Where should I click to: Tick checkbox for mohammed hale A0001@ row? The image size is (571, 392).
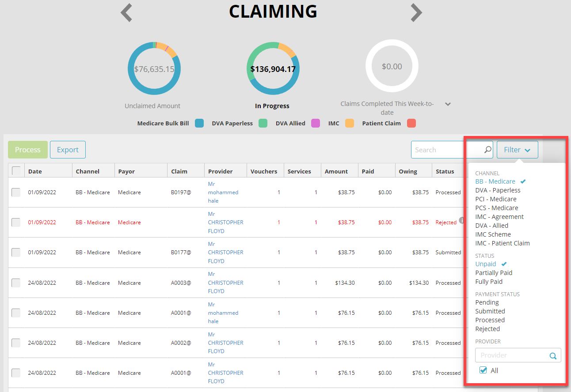click(x=16, y=313)
